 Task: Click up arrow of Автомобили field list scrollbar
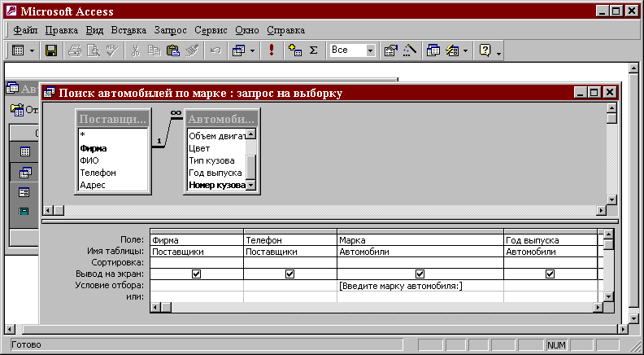[x=251, y=134]
